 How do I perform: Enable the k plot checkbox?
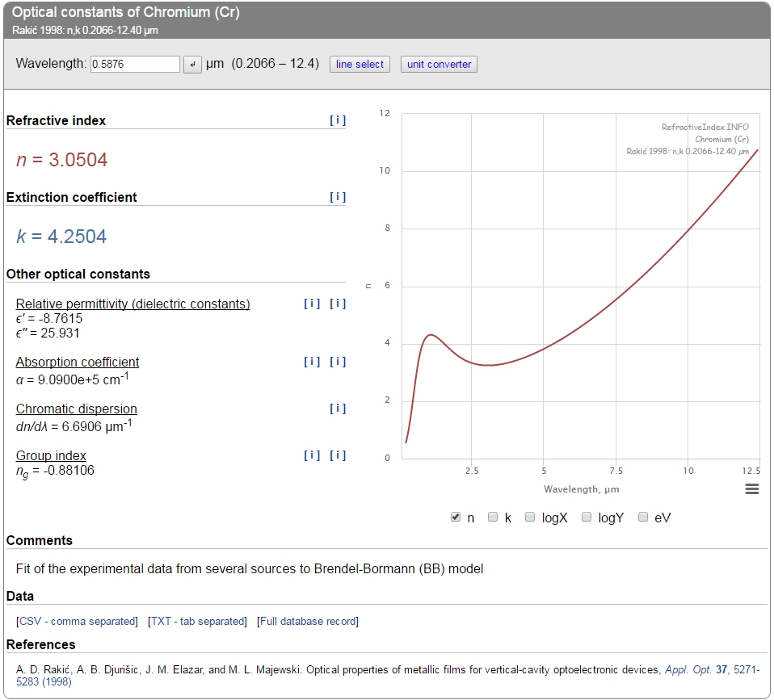(493, 518)
